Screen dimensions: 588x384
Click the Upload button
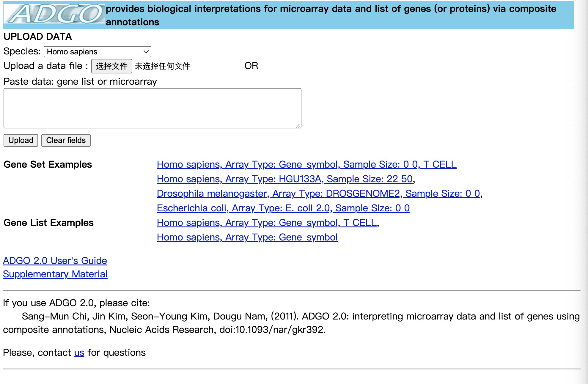tap(21, 140)
